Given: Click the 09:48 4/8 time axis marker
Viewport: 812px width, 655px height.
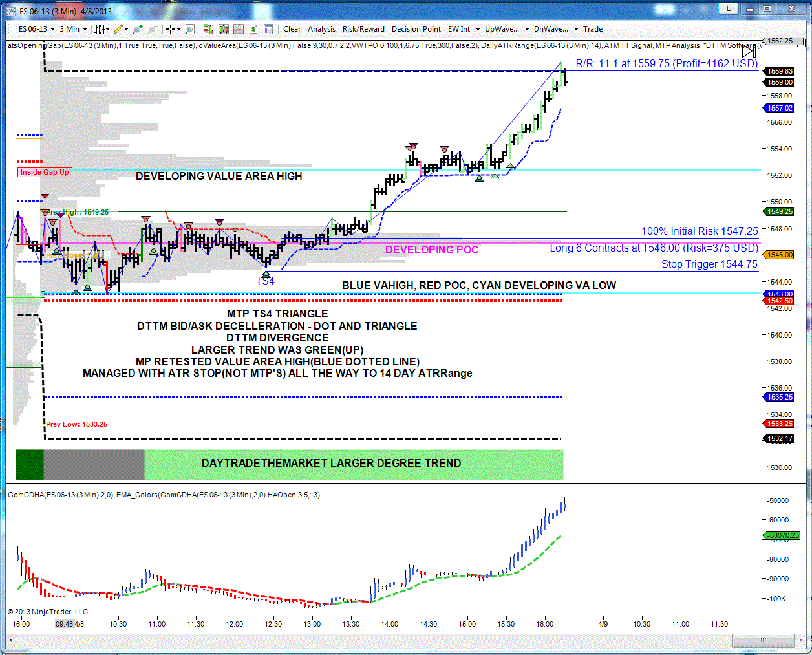Looking at the screenshot, I should [x=69, y=624].
